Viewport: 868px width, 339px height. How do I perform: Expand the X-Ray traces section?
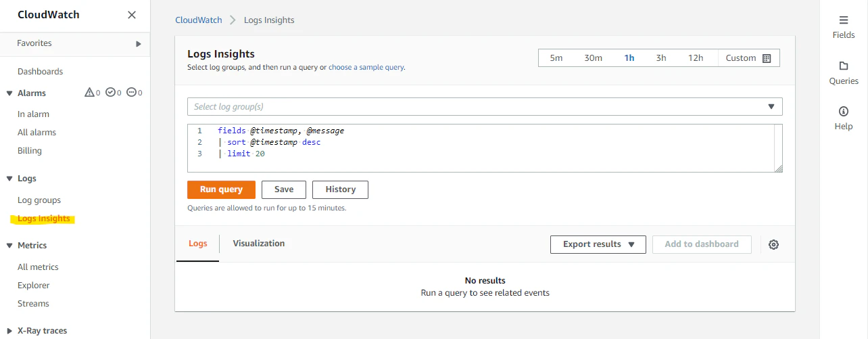pyautogui.click(x=9, y=331)
